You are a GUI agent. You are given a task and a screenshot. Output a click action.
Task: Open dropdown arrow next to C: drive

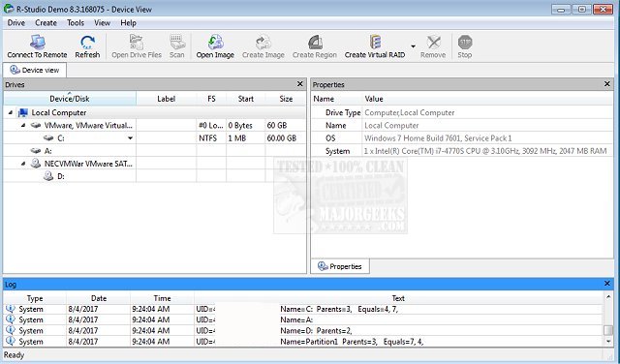[130, 138]
